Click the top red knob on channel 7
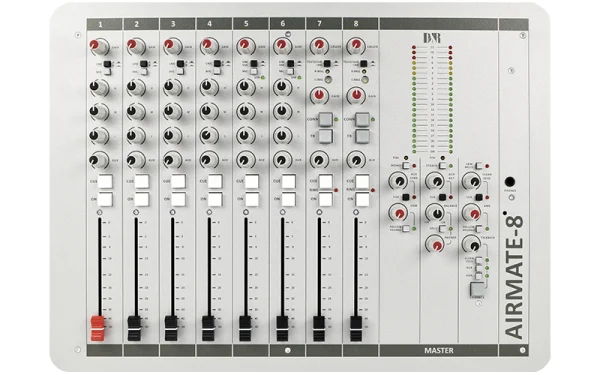 pyautogui.click(x=319, y=47)
